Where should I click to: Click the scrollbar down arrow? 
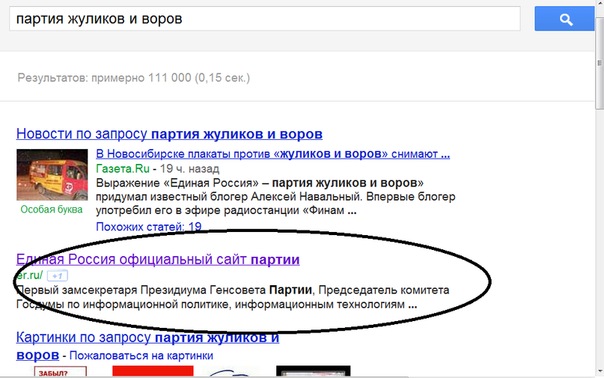[x=599, y=371]
